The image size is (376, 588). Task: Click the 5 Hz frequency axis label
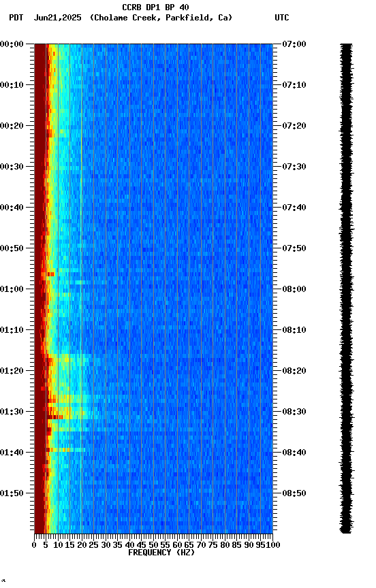[x=46, y=545]
